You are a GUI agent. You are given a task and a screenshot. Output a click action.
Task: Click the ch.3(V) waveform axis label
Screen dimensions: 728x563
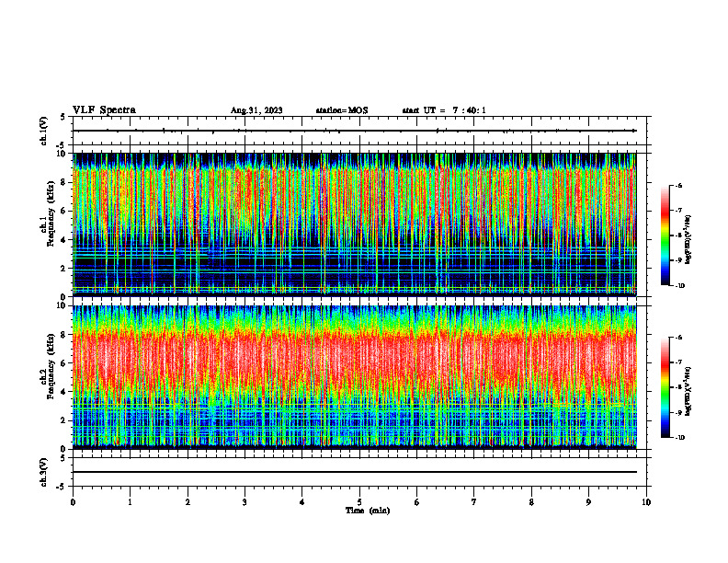43,472
